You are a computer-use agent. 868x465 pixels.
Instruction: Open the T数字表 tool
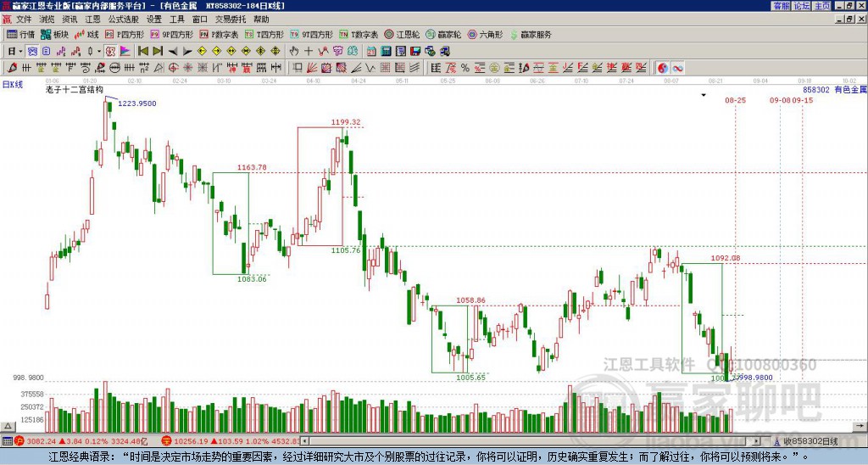(359, 34)
